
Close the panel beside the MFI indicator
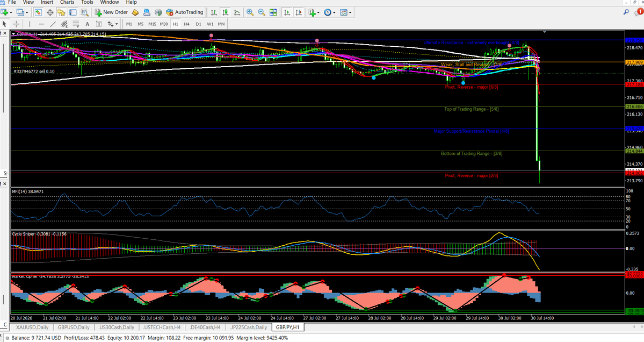click(x=5, y=184)
